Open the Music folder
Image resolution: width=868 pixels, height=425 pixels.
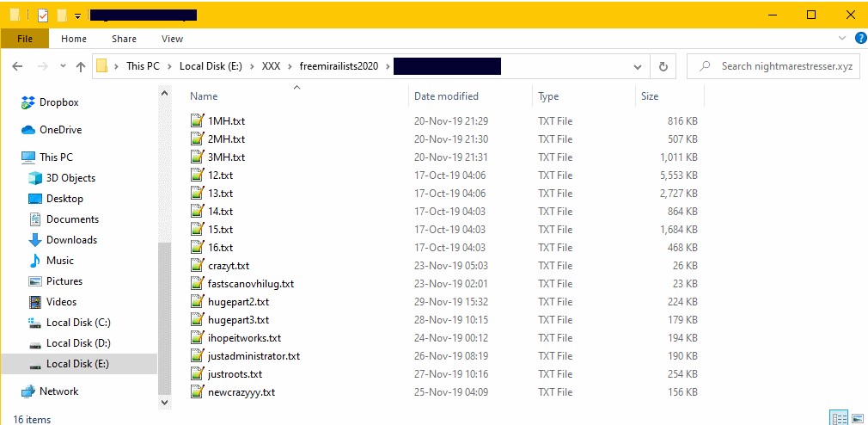pyautogui.click(x=51, y=261)
